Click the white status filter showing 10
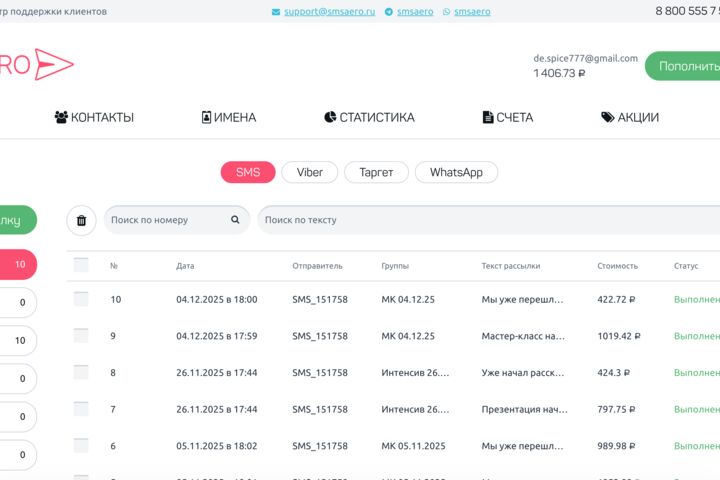The height and width of the screenshot is (480, 720). tap(18, 340)
